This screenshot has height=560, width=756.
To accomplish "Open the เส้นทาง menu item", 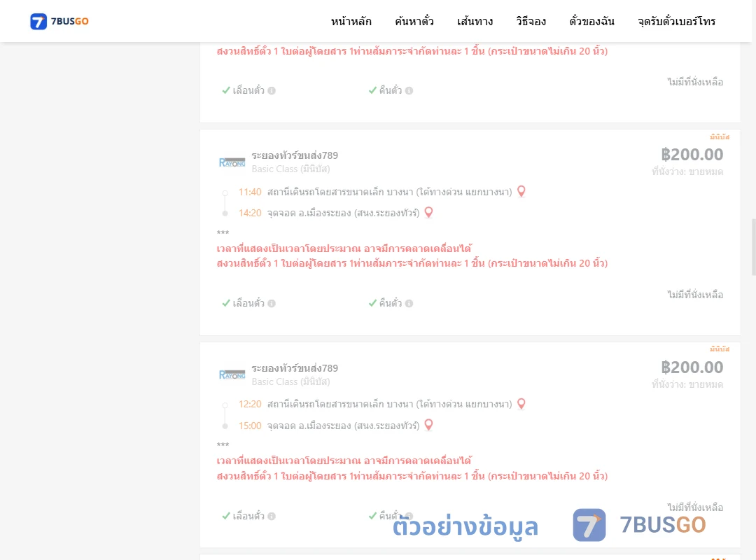I will point(475,21).
